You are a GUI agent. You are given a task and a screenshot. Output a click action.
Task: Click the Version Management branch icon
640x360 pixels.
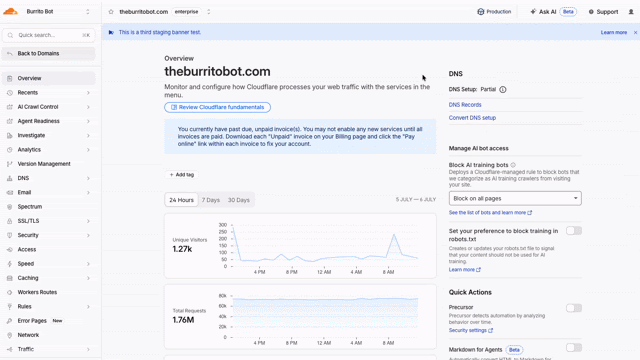[x=10, y=164]
